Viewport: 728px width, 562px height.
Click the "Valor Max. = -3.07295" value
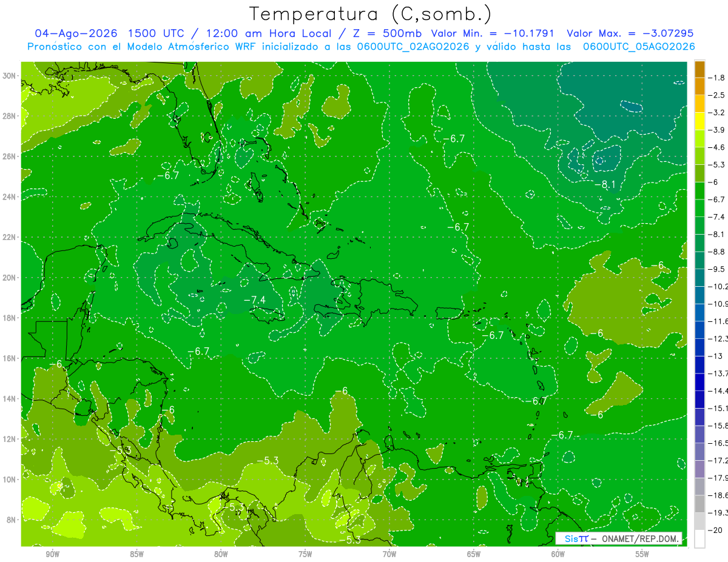[x=630, y=33]
